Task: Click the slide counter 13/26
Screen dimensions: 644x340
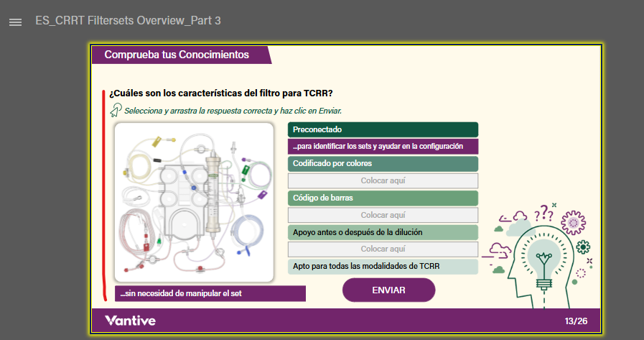Action: (576, 321)
